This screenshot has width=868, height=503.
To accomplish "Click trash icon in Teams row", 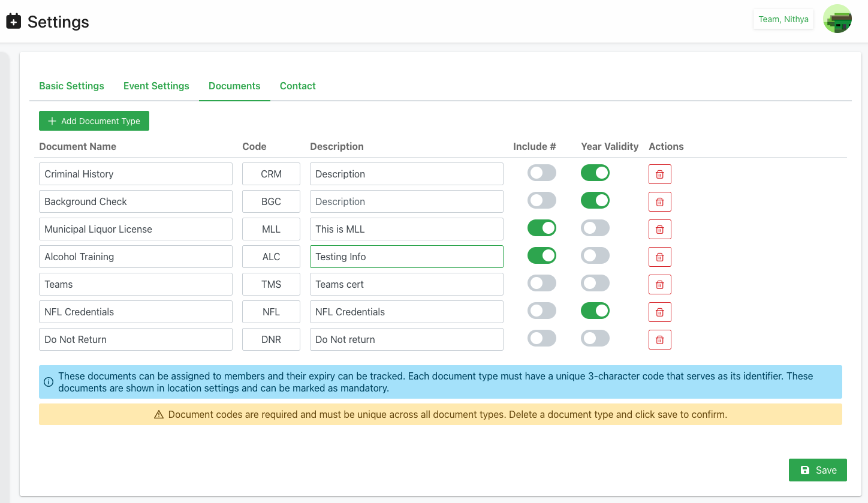I will (x=659, y=284).
